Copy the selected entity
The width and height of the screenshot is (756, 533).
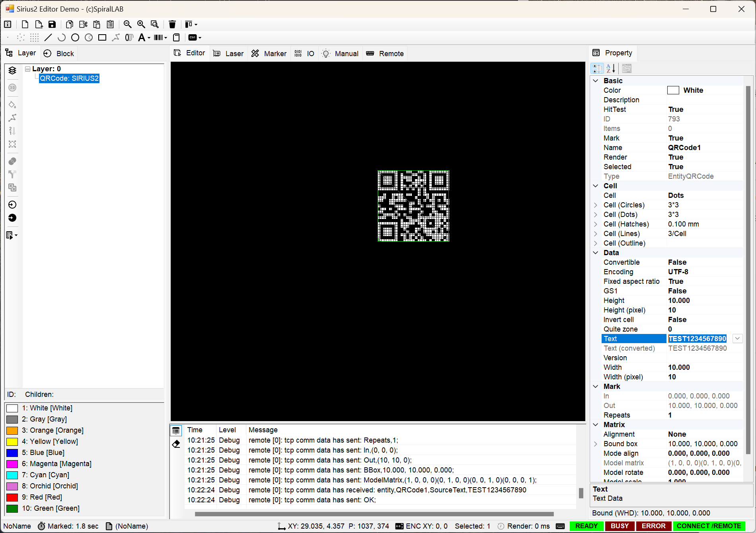point(70,24)
